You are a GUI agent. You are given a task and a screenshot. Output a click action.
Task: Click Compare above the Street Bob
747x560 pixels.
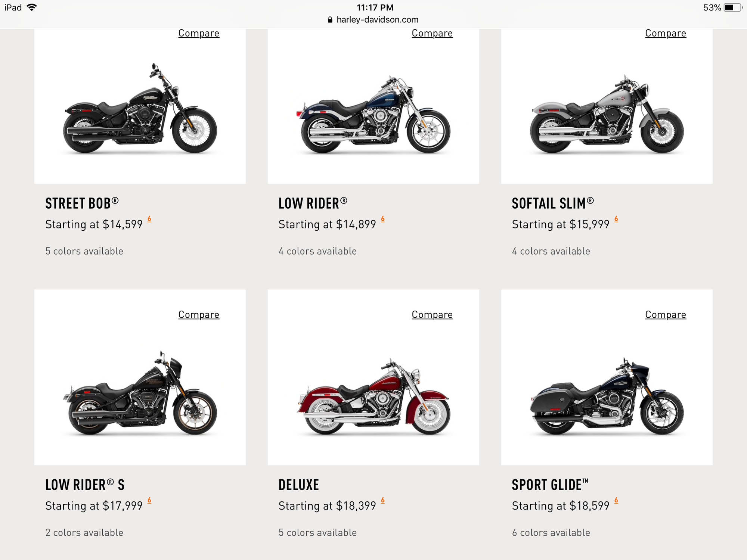click(x=199, y=33)
